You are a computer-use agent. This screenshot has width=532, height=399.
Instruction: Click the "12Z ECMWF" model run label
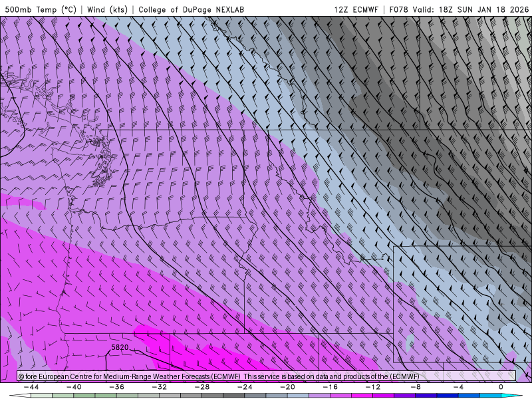click(x=356, y=9)
